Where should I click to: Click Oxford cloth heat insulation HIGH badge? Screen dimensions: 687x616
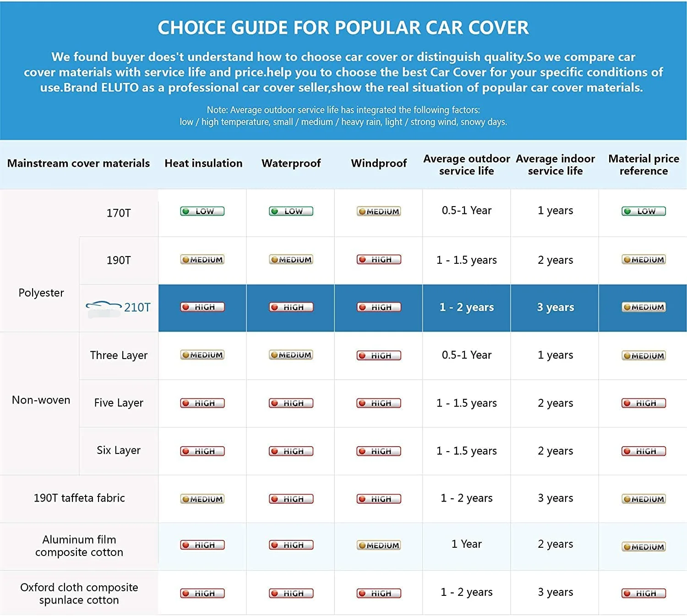202,593
